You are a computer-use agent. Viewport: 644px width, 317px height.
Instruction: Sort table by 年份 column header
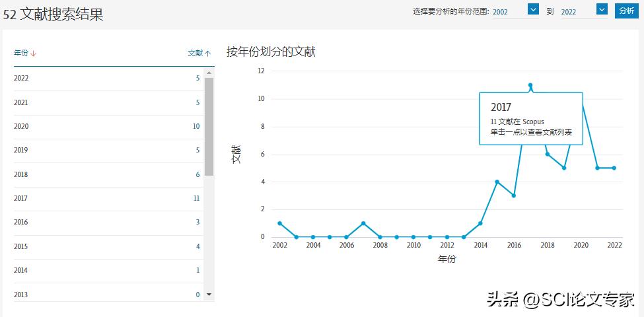pos(21,53)
